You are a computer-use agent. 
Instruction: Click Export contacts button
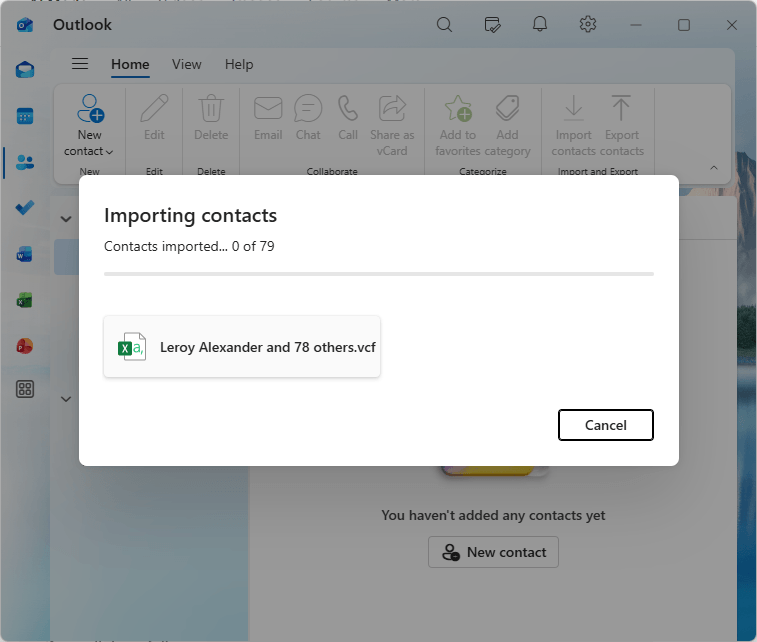[621, 126]
